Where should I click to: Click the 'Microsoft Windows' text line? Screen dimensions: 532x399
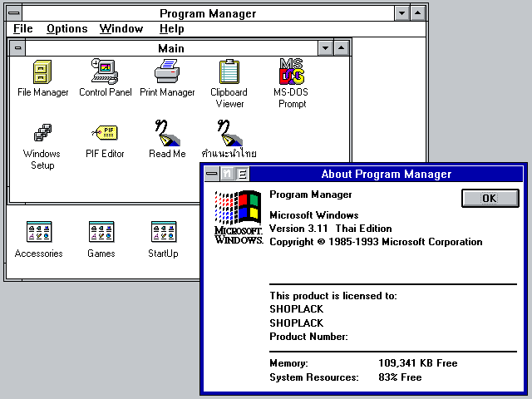tap(314, 215)
